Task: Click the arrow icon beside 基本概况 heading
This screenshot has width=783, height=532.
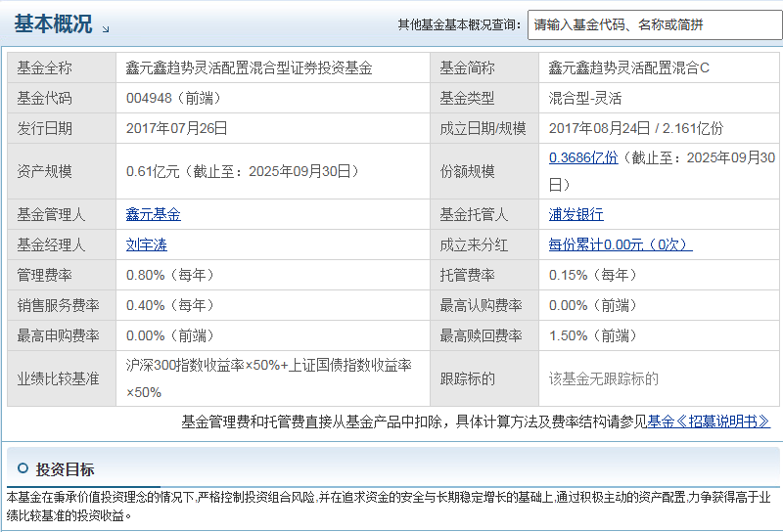Action: pos(106,29)
